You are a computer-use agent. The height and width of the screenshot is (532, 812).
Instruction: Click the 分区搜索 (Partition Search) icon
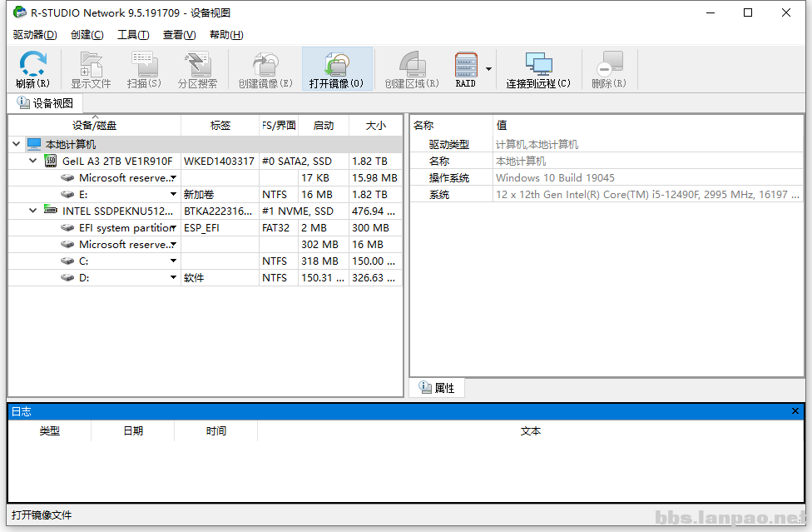tap(197, 70)
